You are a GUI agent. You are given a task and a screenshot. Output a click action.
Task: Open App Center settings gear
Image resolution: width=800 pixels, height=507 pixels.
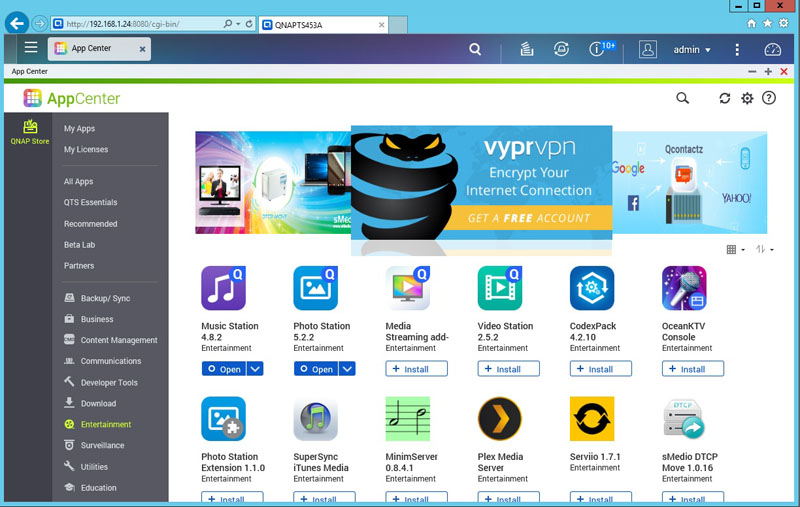click(747, 98)
